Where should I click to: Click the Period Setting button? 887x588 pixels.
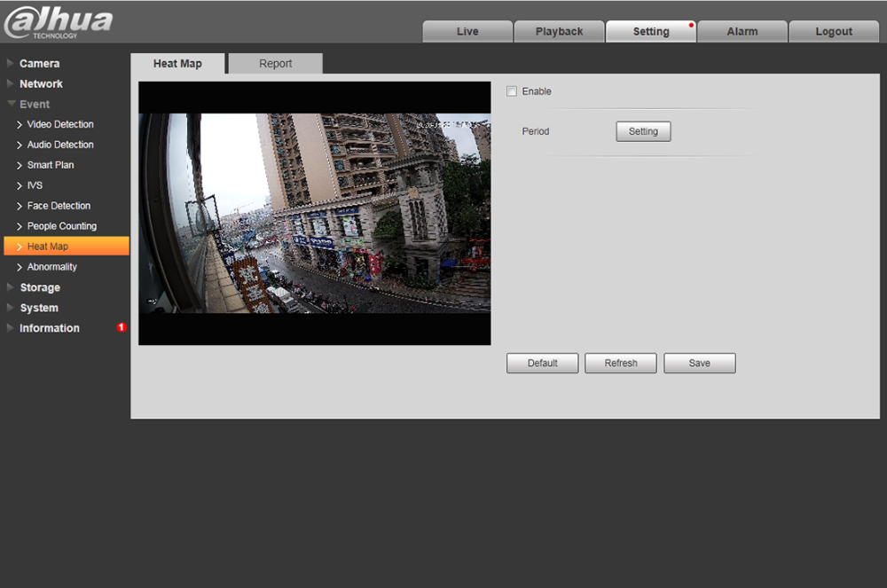(643, 131)
